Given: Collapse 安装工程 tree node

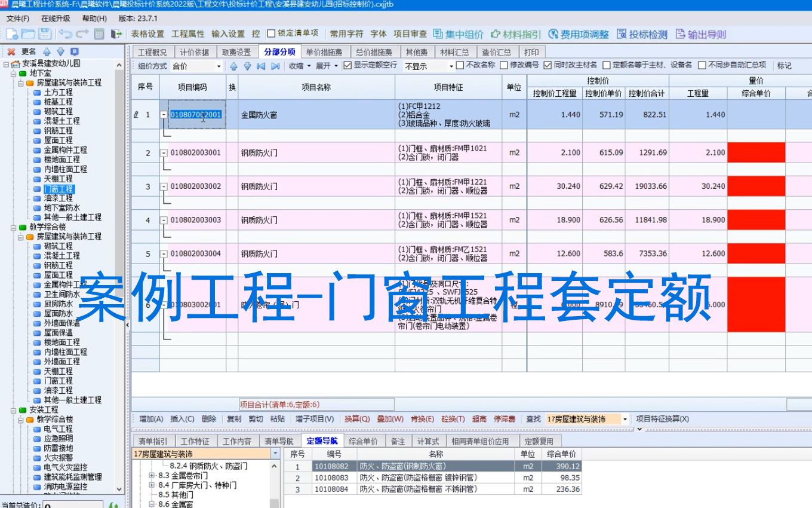Looking at the screenshot, I should coord(13,410).
